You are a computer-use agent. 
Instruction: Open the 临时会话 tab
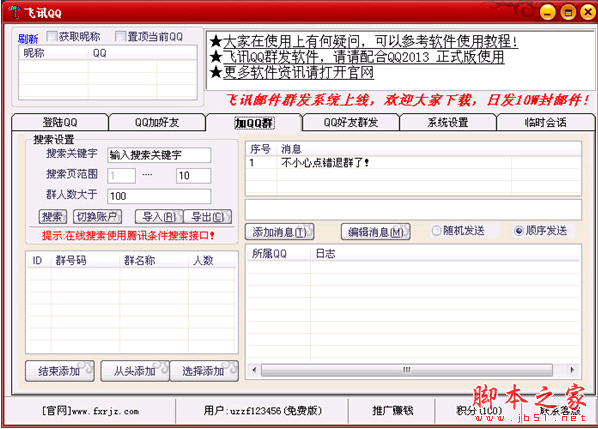(x=545, y=122)
